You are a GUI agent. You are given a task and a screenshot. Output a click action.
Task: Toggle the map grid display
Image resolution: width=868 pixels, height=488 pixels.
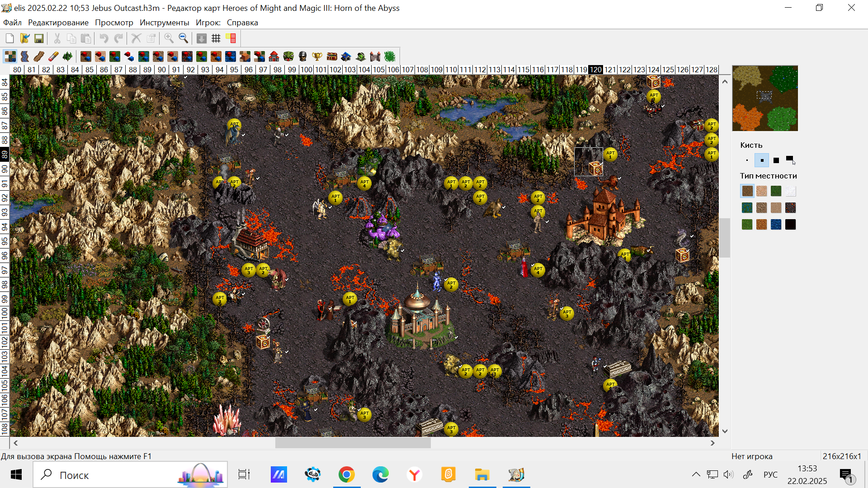[216, 38]
